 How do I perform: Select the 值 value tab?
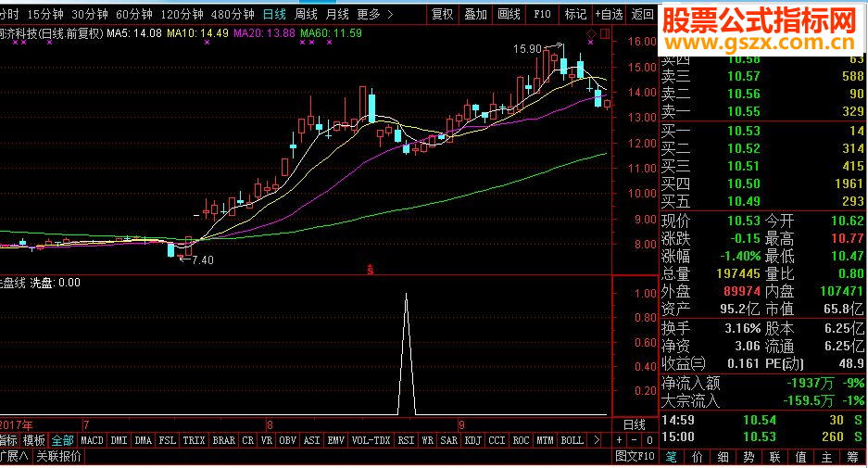coord(800,458)
